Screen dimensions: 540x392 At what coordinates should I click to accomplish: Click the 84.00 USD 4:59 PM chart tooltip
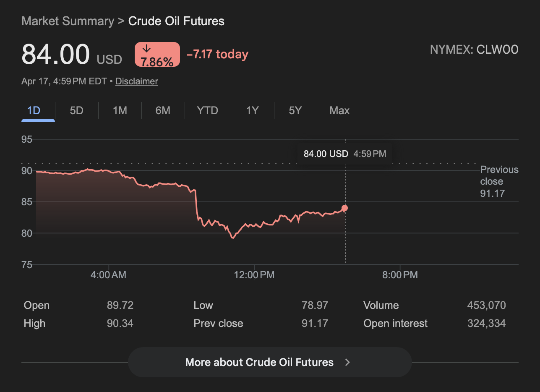point(344,154)
